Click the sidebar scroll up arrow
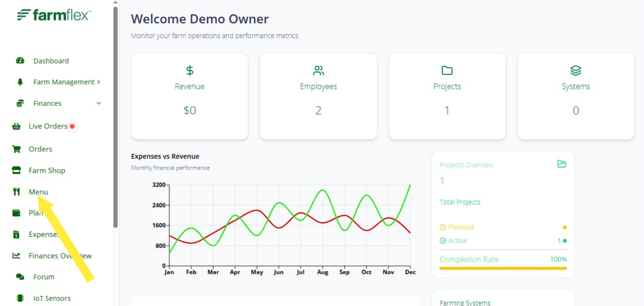The image size is (644, 306). pos(115,2)
